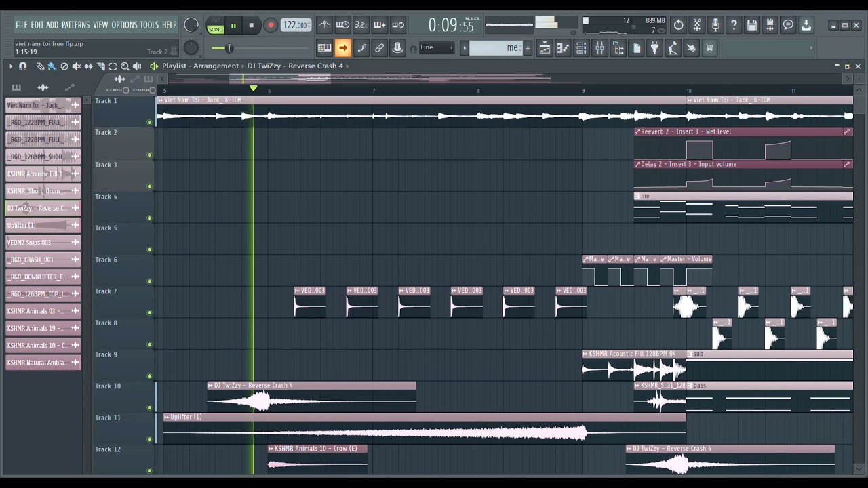Open the OPTIONS menu
Screen dimensions: 868x488
124,25
